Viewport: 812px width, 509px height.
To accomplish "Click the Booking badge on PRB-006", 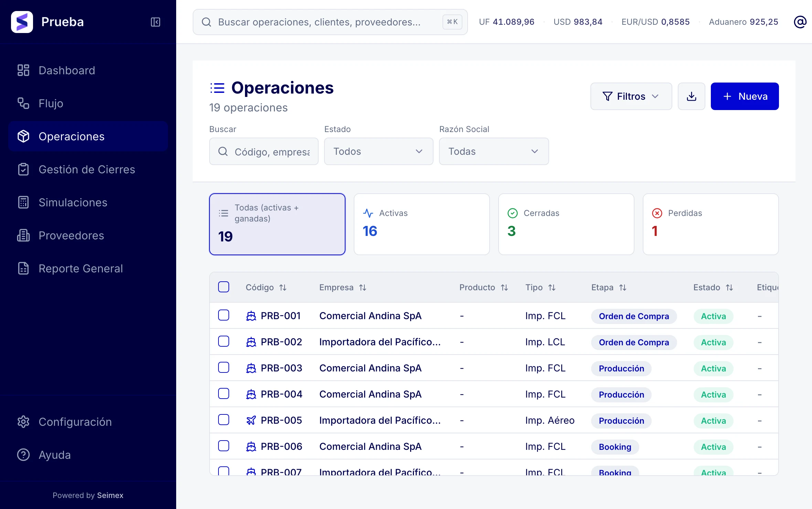I will coord(615,447).
